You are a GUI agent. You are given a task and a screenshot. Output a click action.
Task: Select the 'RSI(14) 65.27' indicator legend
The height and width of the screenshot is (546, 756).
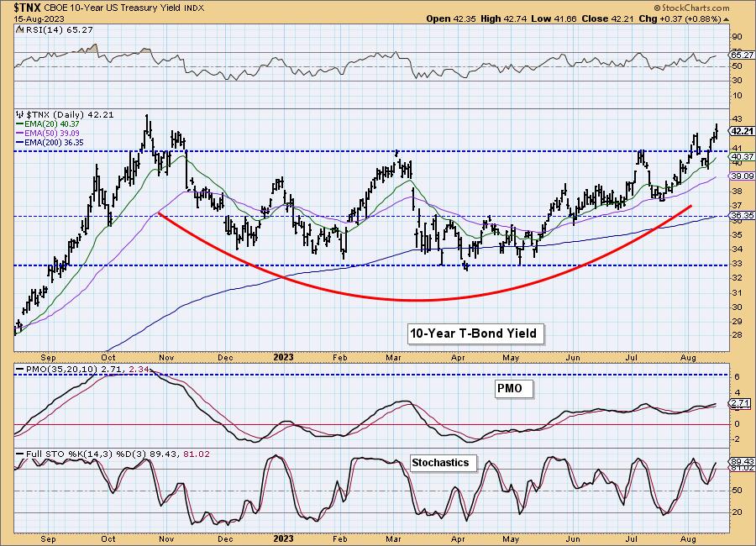58,30
